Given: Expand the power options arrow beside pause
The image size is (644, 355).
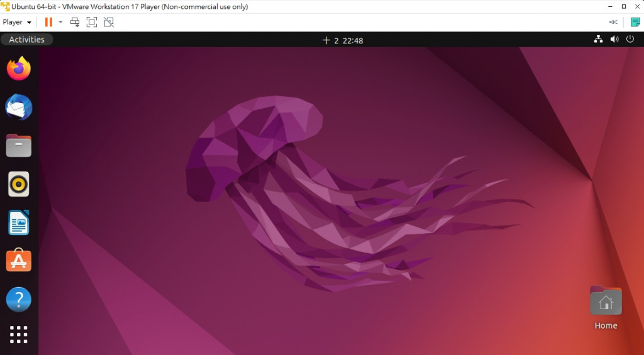Looking at the screenshot, I should click(60, 22).
